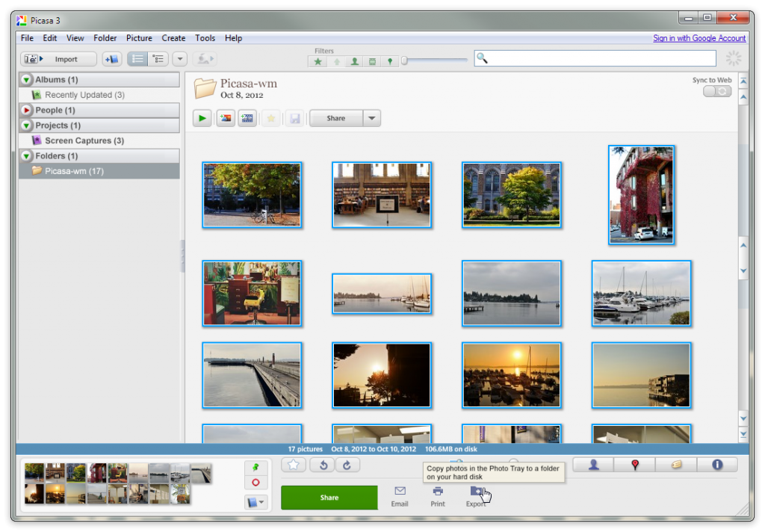Create a new album with the plus icon

(x=112, y=59)
